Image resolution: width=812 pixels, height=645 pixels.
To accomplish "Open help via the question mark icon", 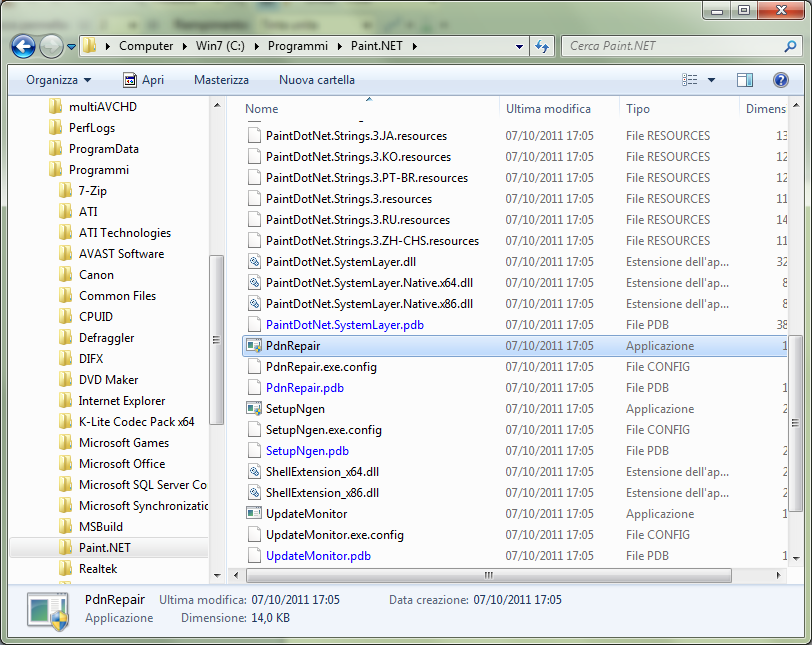I will click(780, 80).
